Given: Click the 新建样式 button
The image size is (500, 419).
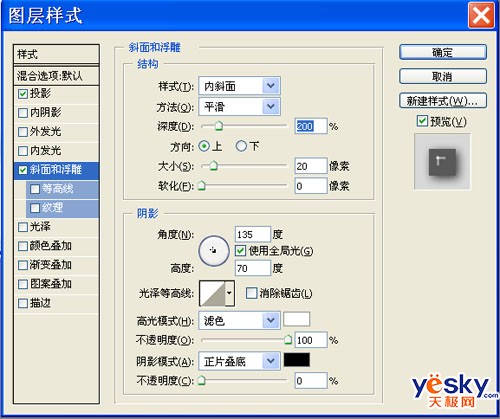Looking at the screenshot, I should coord(443,101).
